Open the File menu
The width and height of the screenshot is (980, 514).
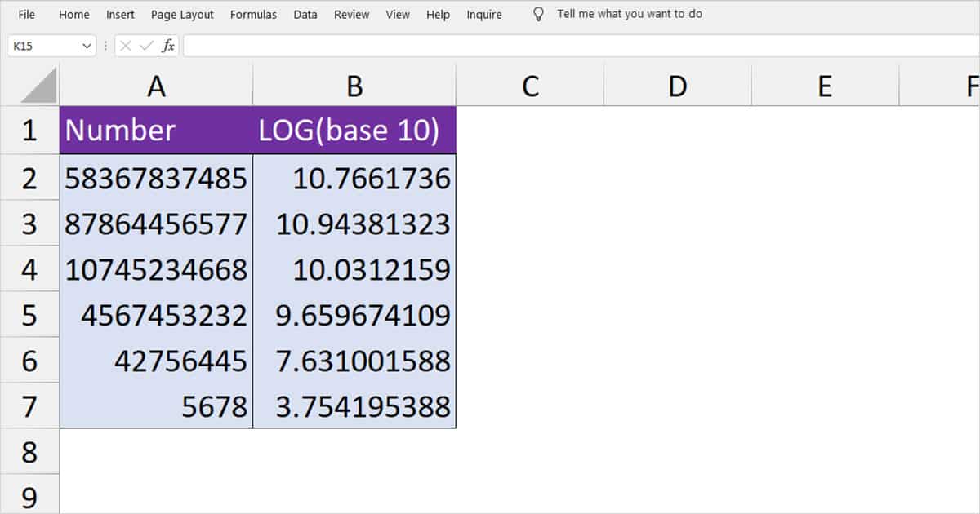point(27,15)
